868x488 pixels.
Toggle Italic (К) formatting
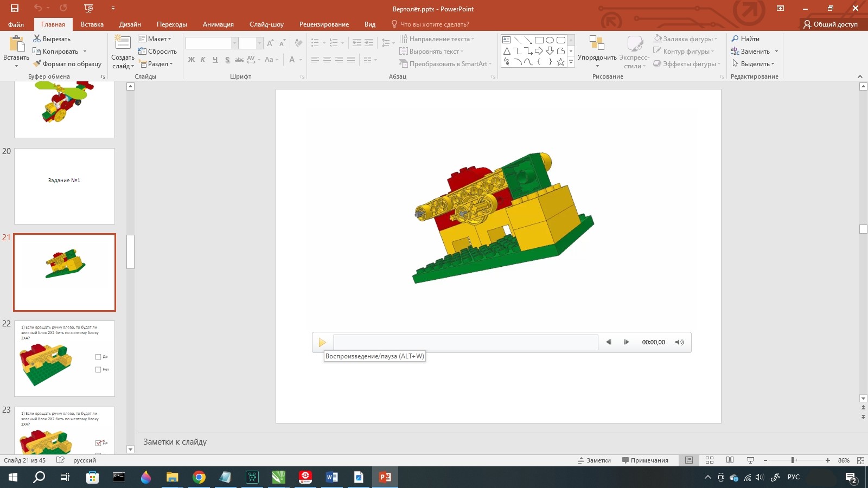tap(203, 60)
